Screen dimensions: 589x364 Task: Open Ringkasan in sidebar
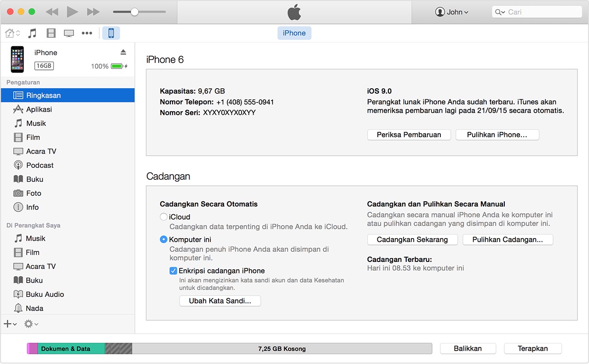(x=68, y=95)
